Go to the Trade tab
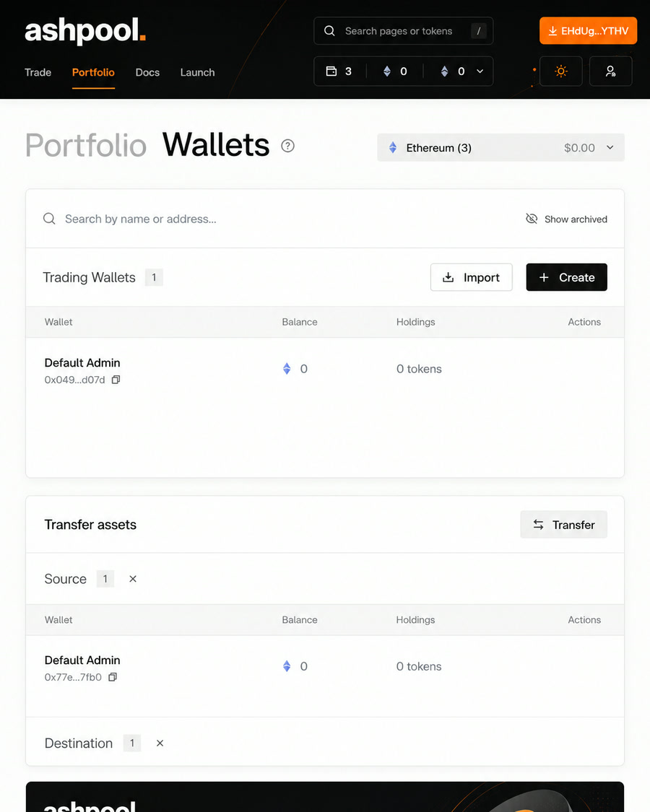Image resolution: width=650 pixels, height=812 pixels. click(38, 72)
